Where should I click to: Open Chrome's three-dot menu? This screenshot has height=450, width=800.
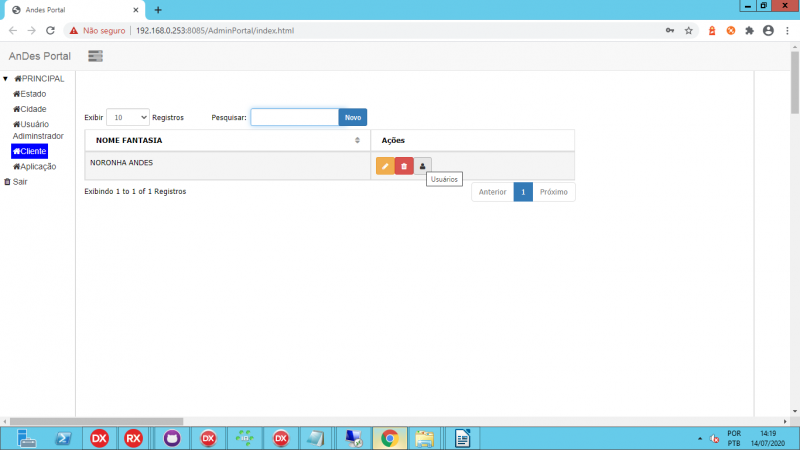tap(786, 31)
